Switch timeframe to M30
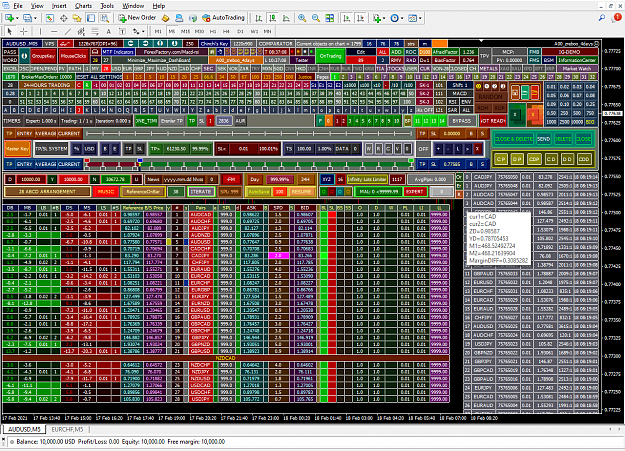 click(x=199, y=31)
